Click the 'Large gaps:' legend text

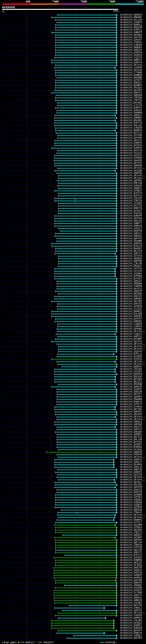pyautogui.click(x=10, y=642)
